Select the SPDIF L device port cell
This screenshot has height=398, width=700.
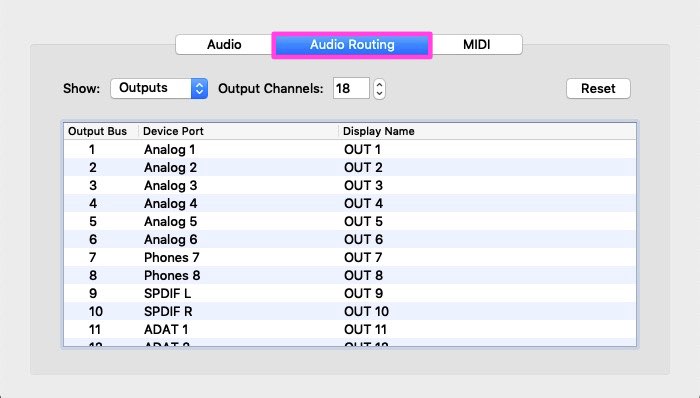(x=167, y=294)
